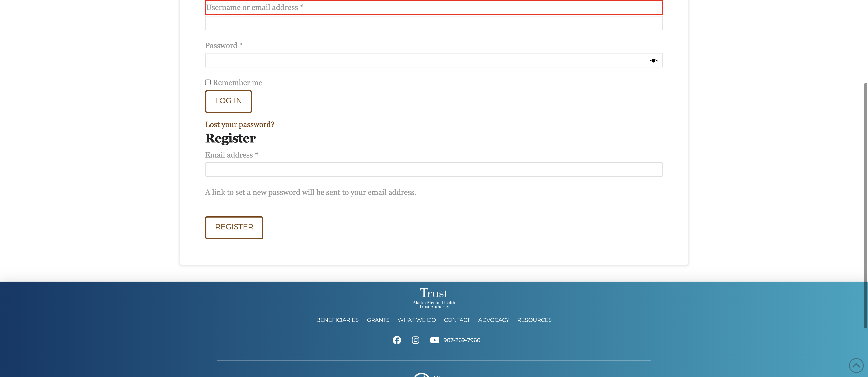868x377 pixels.
Task: Open the YouTube social icon
Action: (434, 340)
